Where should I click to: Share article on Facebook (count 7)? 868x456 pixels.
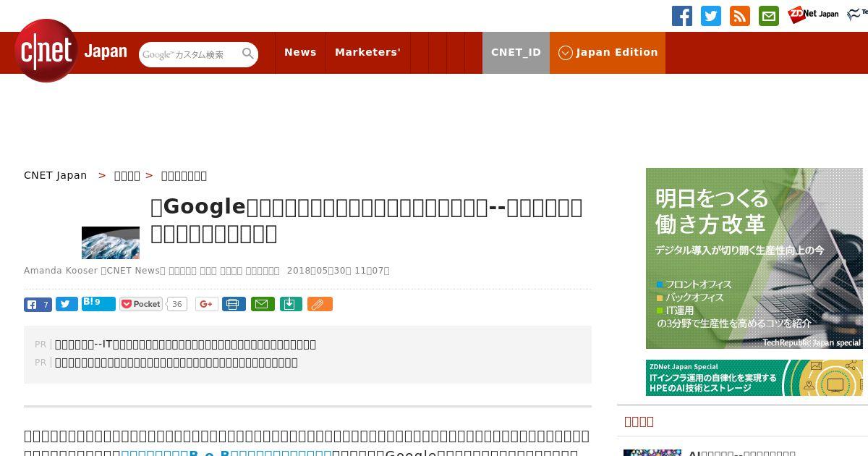pyautogui.click(x=38, y=305)
